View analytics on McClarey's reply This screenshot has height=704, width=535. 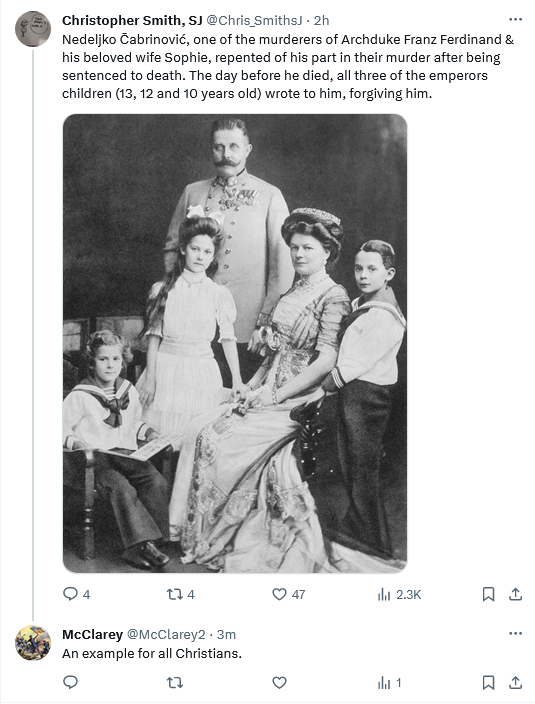pyautogui.click(x=389, y=682)
